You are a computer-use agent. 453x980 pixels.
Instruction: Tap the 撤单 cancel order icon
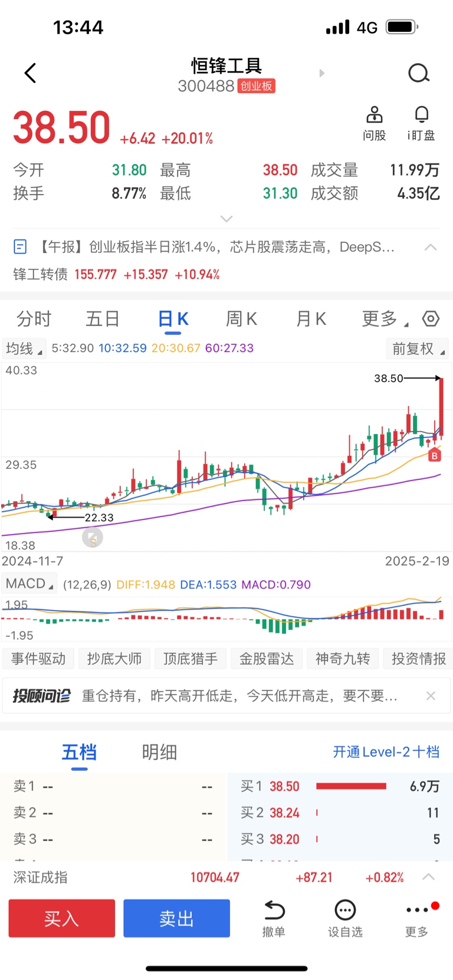click(274, 911)
